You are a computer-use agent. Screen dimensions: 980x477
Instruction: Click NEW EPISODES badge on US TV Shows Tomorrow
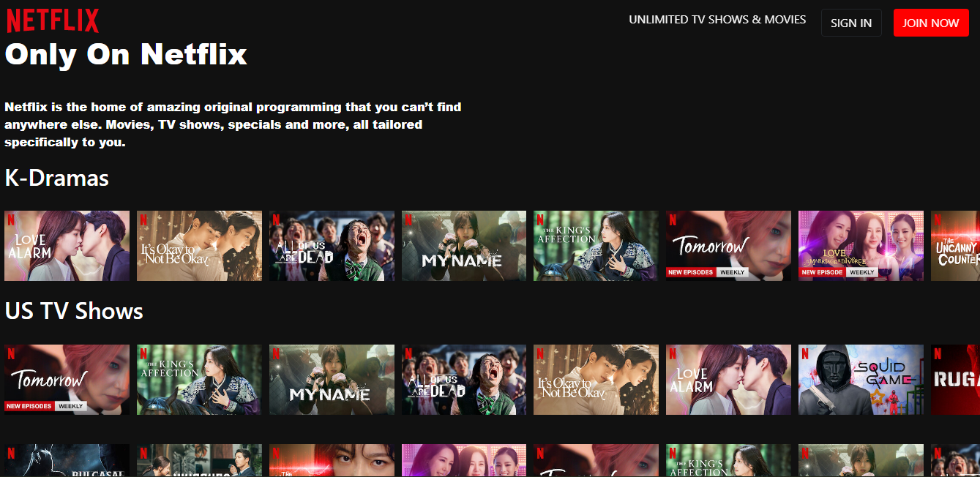click(x=29, y=406)
